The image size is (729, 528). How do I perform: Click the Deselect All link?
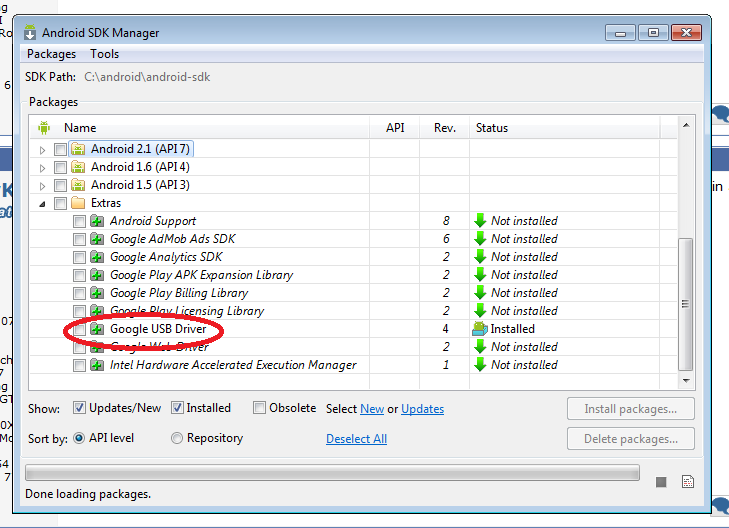(357, 439)
